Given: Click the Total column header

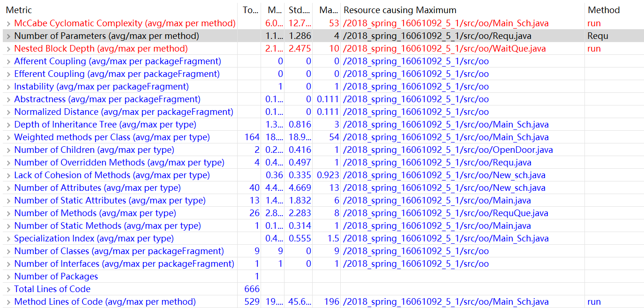Looking at the screenshot, I should [x=250, y=10].
